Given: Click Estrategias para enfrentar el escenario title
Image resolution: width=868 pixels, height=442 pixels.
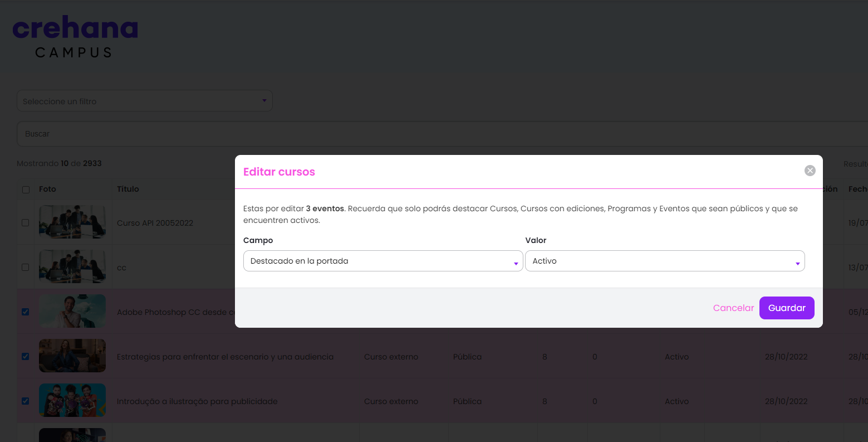Looking at the screenshot, I should [225, 357].
